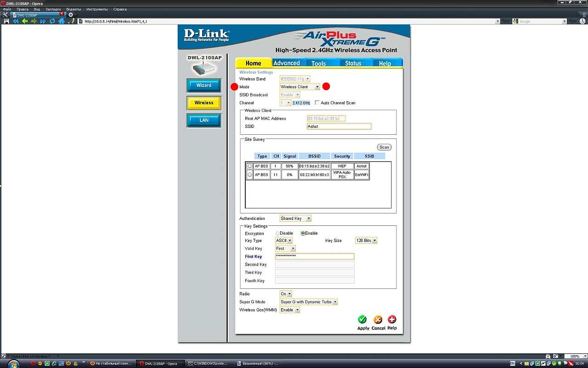Enable the Auto Channel Scan checkbox
588x368 pixels.
(x=317, y=103)
